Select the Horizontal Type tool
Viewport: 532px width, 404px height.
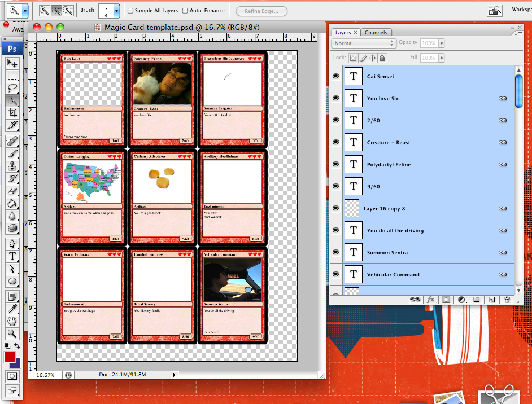12,257
